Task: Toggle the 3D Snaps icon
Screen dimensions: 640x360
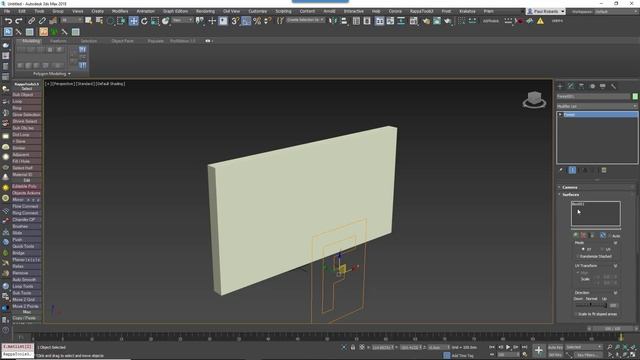Action: click(235, 21)
